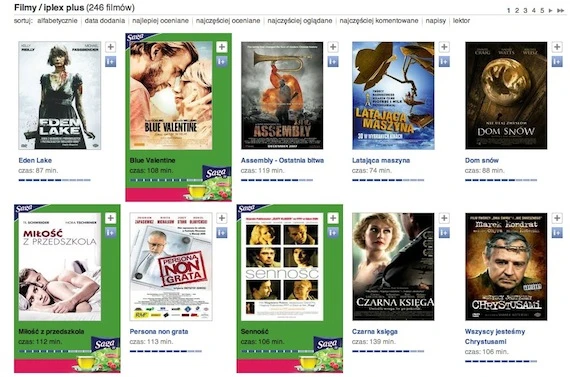
Task: Click the plus icon beside Dom snów poster
Action: coord(557,47)
